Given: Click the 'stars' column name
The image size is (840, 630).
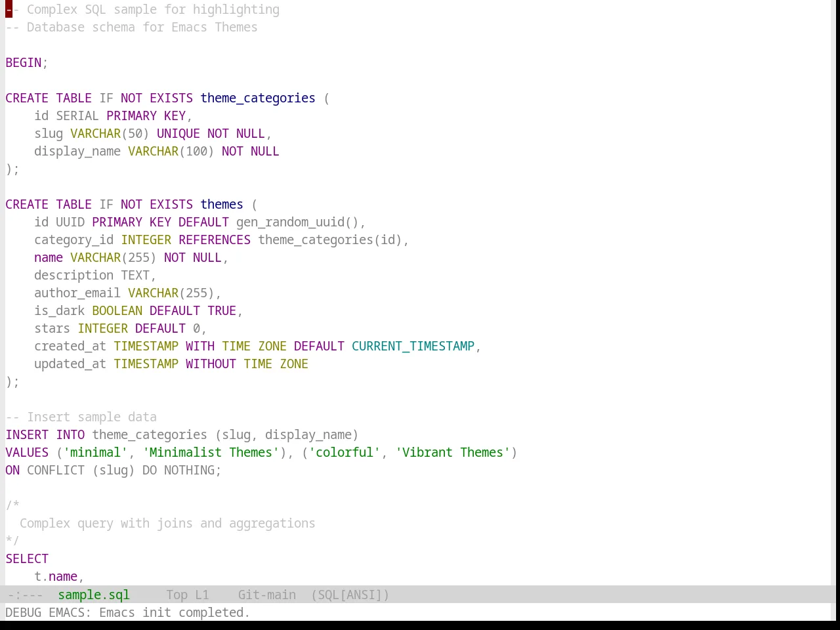Looking at the screenshot, I should pos(52,328).
